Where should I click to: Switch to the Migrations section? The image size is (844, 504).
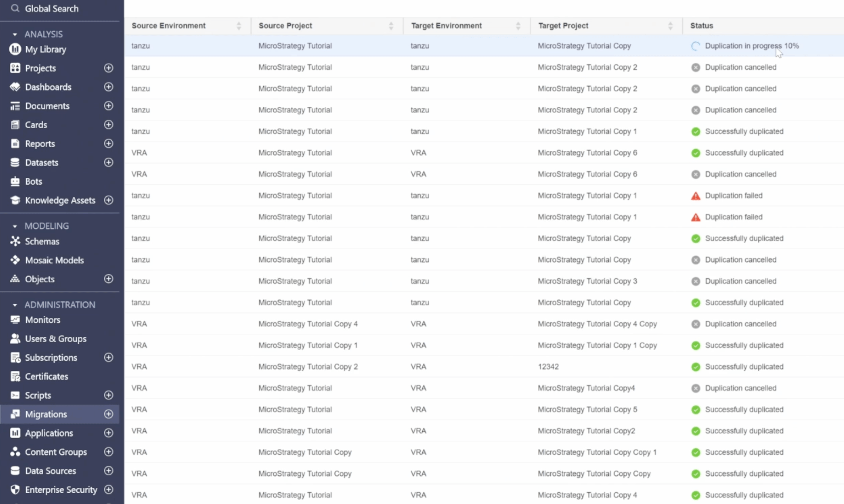(46, 414)
